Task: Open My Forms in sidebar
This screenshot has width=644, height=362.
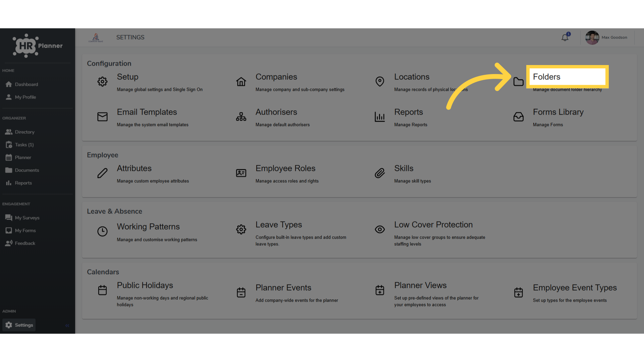Action: (20, 230)
